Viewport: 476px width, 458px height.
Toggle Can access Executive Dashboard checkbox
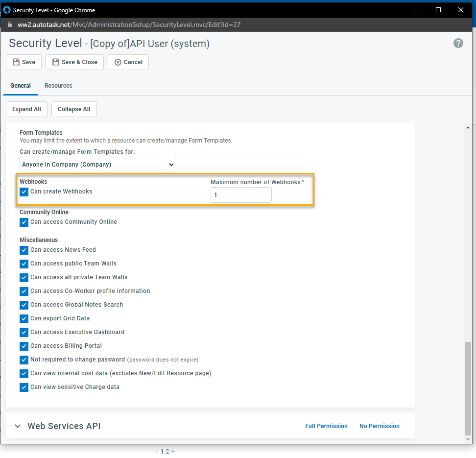pyautogui.click(x=24, y=332)
